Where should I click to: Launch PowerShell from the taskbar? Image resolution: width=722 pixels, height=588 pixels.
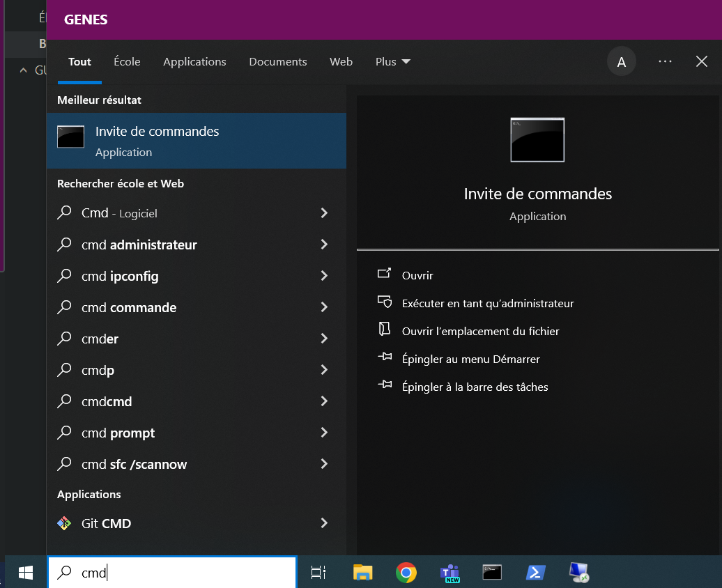click(x=535, y=572)
